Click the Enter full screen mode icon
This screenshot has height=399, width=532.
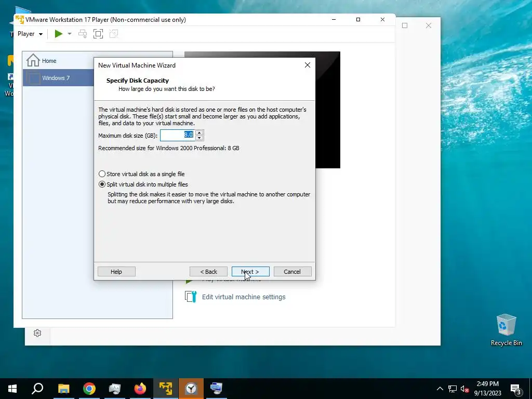[98, 34]
